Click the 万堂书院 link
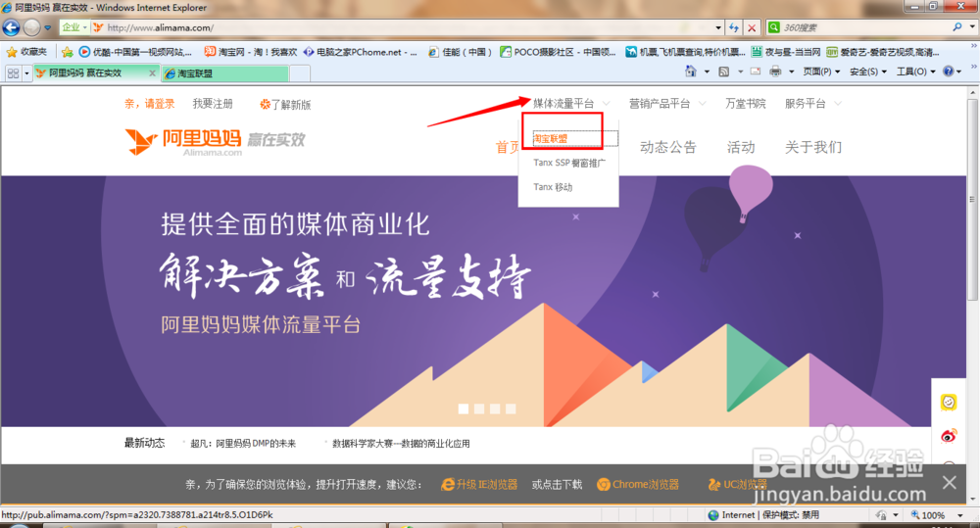 [x=745, y=104]
